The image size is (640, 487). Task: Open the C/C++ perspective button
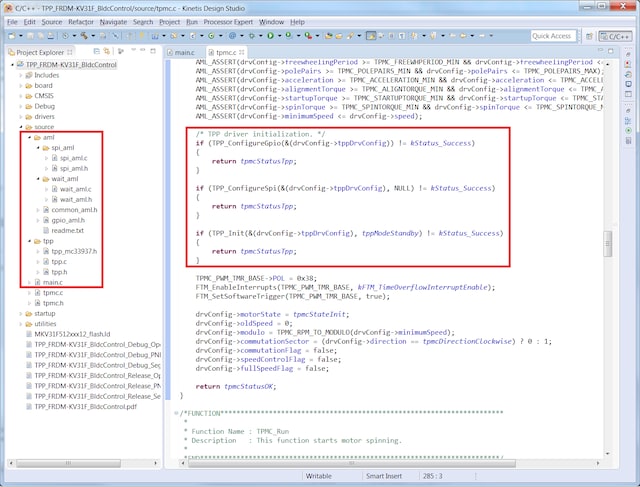[x=615, y=35]
